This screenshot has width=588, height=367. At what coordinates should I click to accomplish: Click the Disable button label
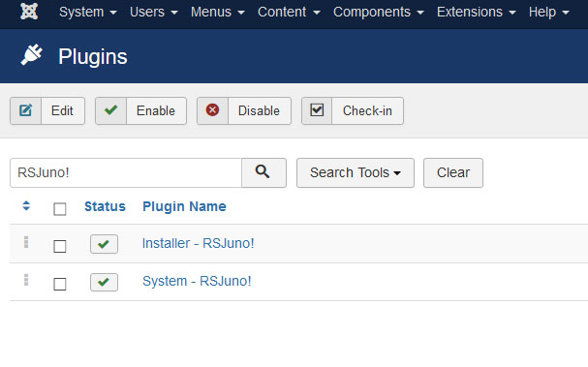tap(259, 111)
